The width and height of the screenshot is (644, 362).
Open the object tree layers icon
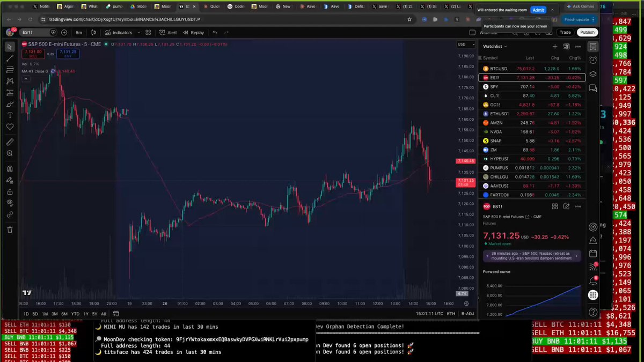[593, 74]
